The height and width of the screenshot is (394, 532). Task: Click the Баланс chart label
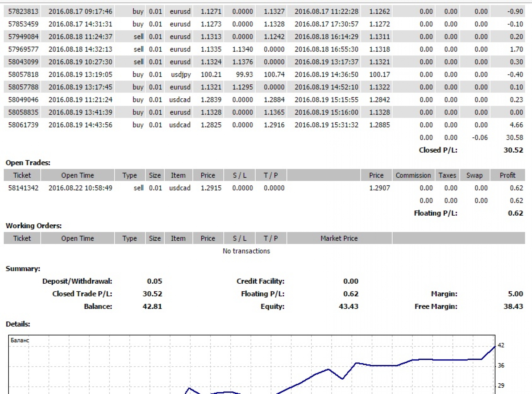(20, 340)
